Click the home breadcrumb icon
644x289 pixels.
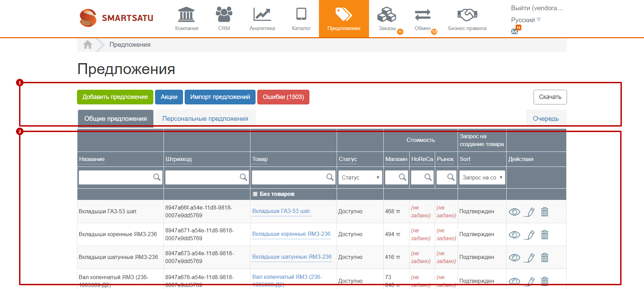click(x=88, y=45)
